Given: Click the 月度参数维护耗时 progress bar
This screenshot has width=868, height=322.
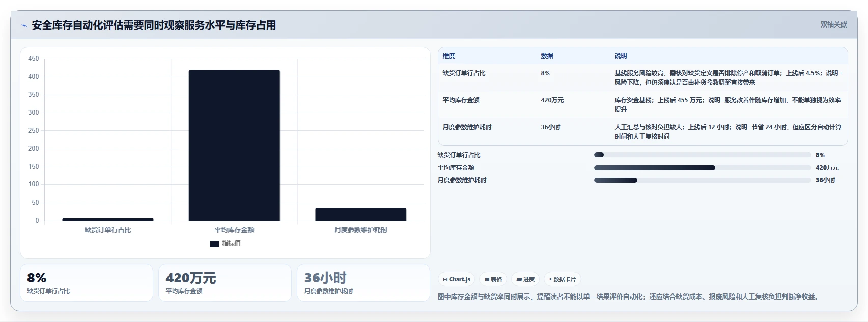Looking at the screenshot, I should click(x=703, y=180).
